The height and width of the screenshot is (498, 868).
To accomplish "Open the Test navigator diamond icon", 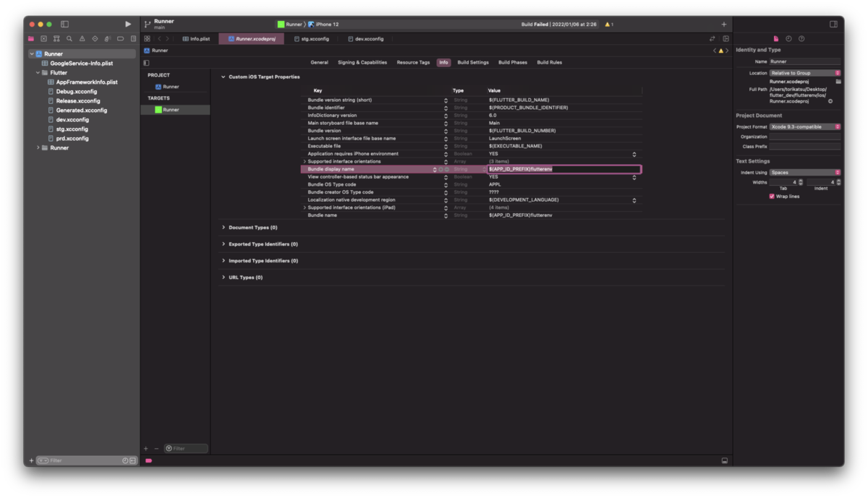I will (x=95, y=39).
